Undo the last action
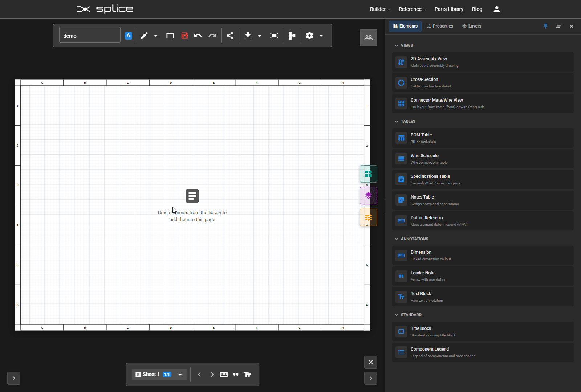 (x=198, y=35)
